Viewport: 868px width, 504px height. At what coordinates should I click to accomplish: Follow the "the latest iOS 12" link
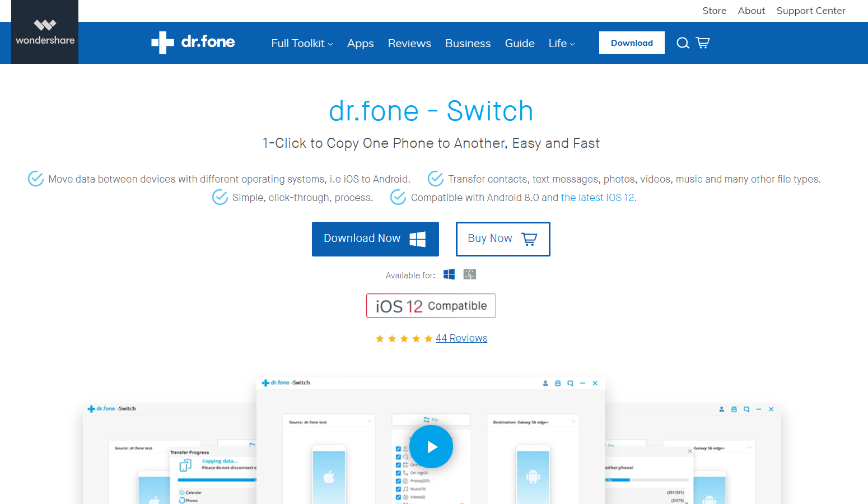pos(599,198)
